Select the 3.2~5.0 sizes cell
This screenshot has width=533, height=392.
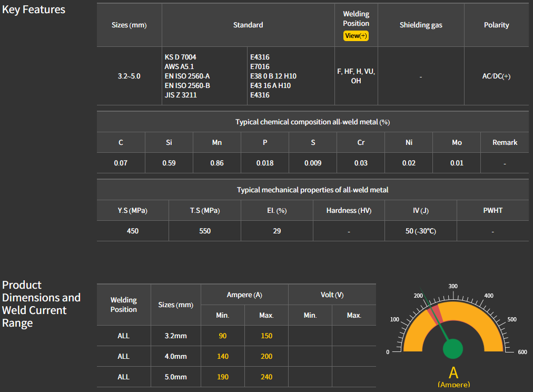(x=129, y=76)
